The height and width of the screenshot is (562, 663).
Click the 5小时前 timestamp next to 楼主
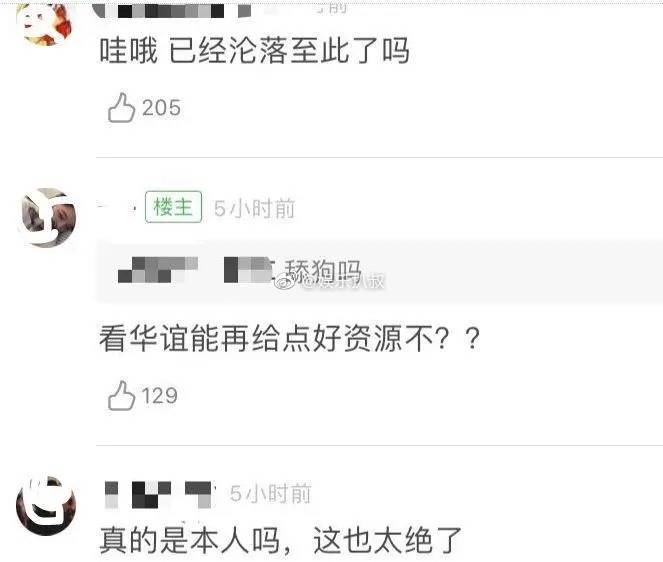pyautogui.click(x=255, y=208)
